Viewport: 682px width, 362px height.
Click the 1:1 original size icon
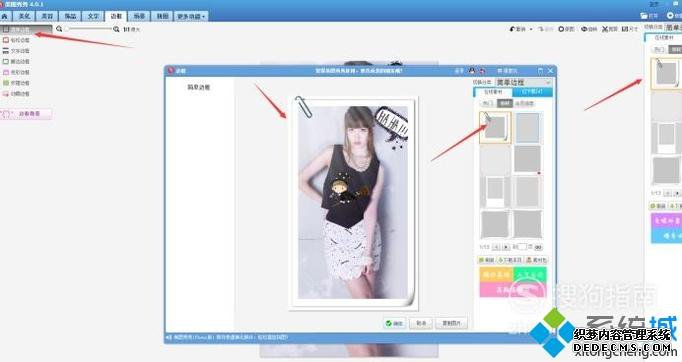(127, 29)
